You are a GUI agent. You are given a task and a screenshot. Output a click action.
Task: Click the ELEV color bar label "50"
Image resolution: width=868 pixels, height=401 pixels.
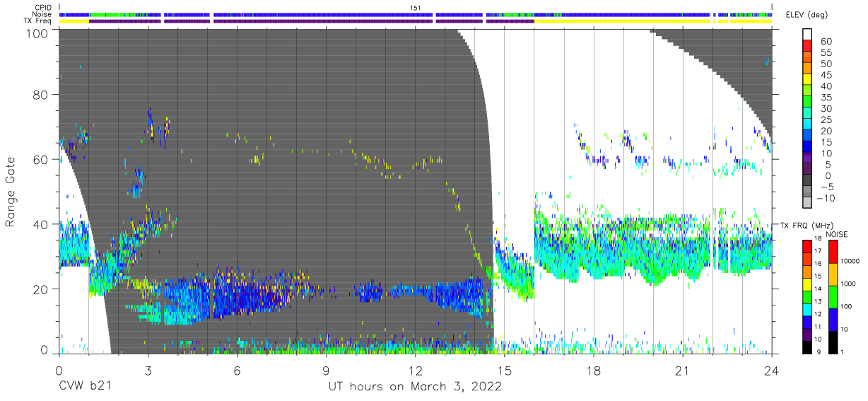(x=827, y=64)
